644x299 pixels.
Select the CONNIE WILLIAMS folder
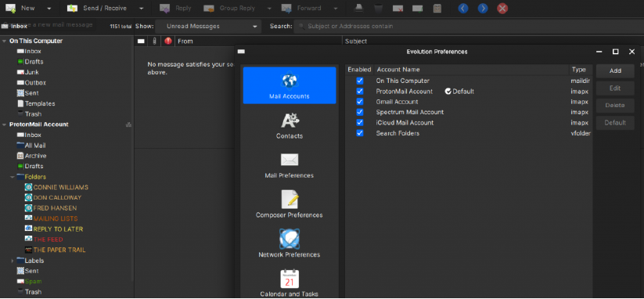(x=56, y=187)
